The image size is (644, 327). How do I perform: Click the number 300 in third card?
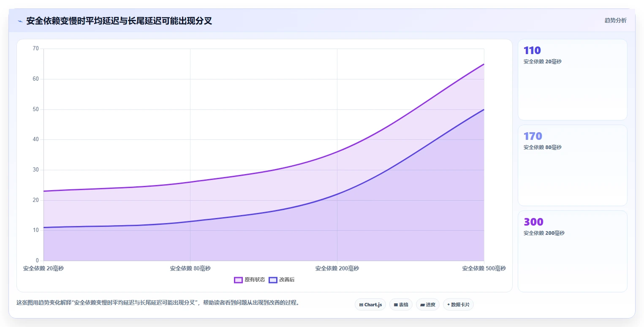(533, 222)
